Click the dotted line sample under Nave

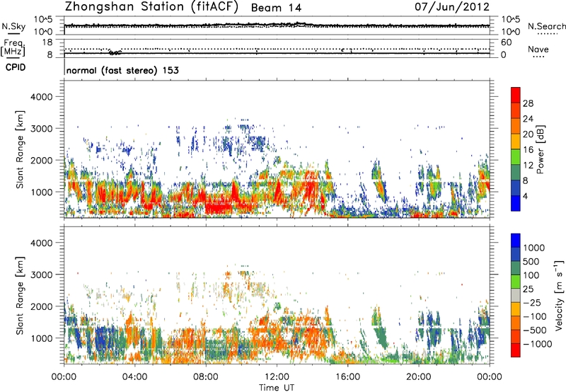pos(538,57)
